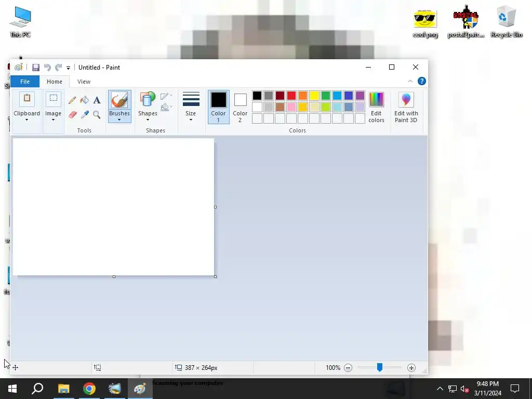Open Customize Quick Access Toolbar dropdown

tap(68, 68)
